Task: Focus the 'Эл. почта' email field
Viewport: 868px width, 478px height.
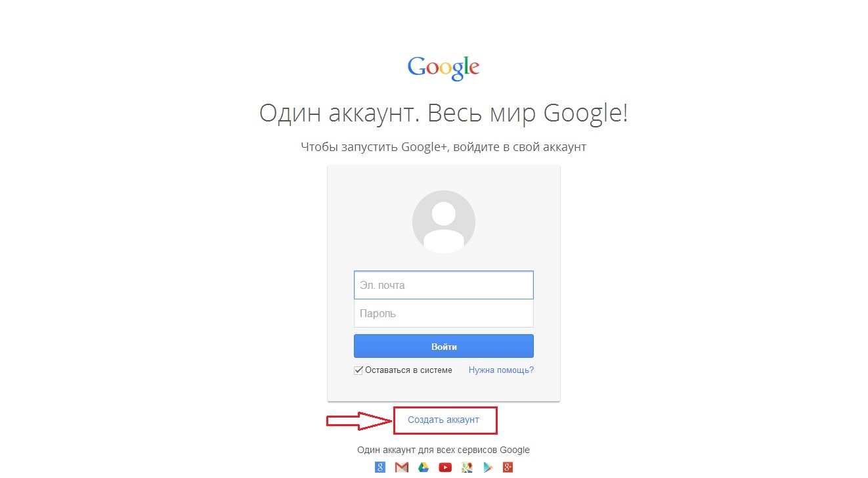Action: click(444, 285)
